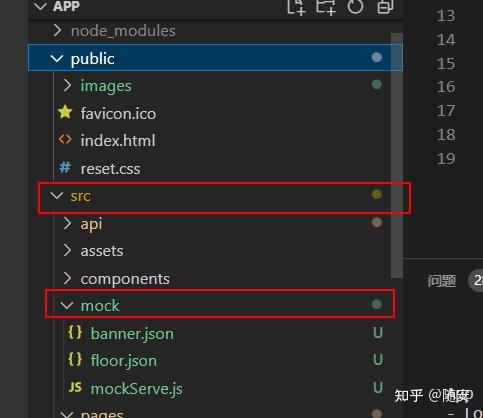The height and width of the screenshot is (418, 483).
Task: Click the braces icon next to banner.json
Action: coord(75,332)
